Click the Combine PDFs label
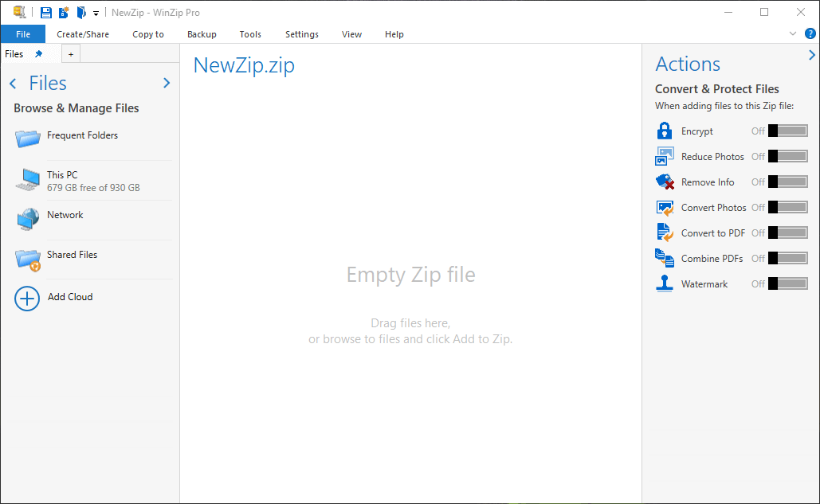Screen dimensions: 820x504 coord(712,259)
